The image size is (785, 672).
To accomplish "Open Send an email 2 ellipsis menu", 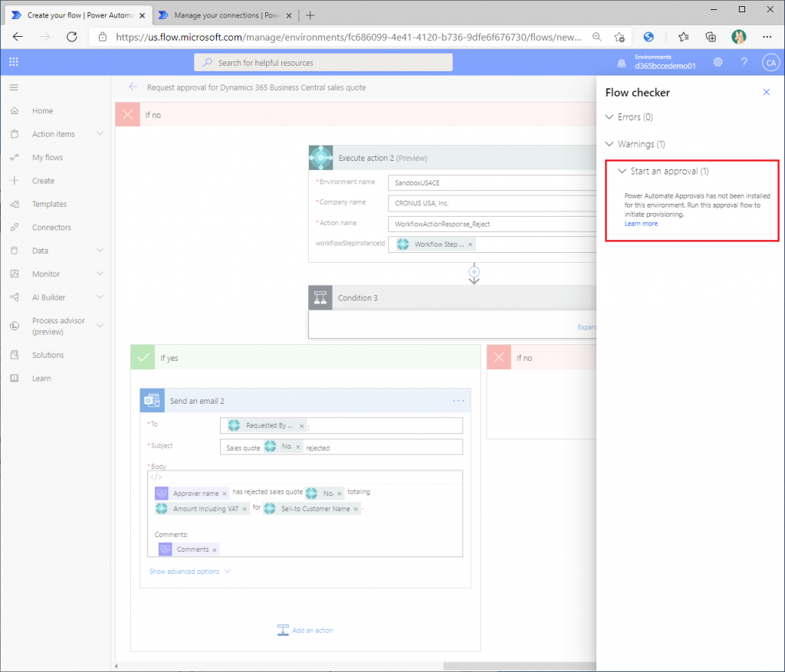I will (x=458, y=401).
